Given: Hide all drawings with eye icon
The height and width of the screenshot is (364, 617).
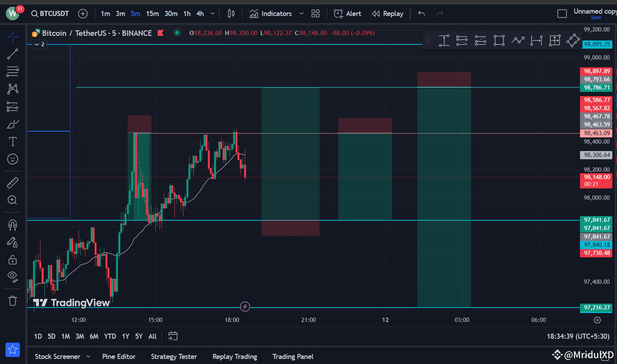Looking at the screenshot, I should [x=12, y=277].
